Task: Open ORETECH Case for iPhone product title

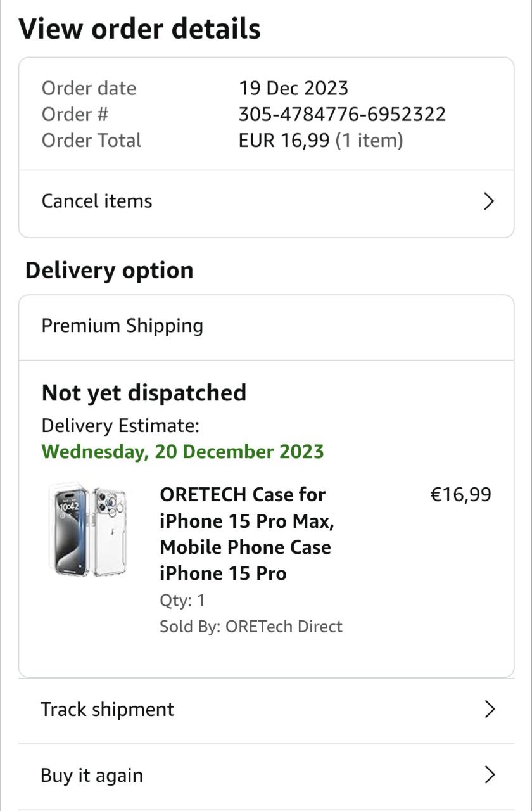Action: pos(246,533)
